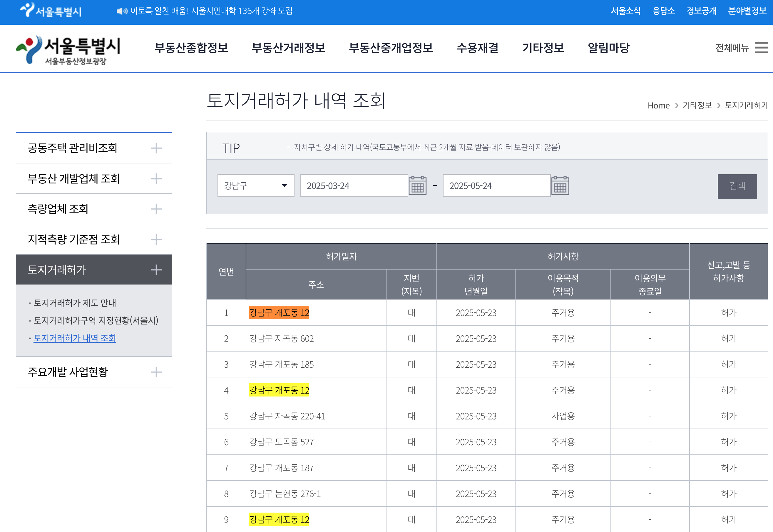
Task: Click the speaker announcement icon in top bar
Action: (121, 11)
